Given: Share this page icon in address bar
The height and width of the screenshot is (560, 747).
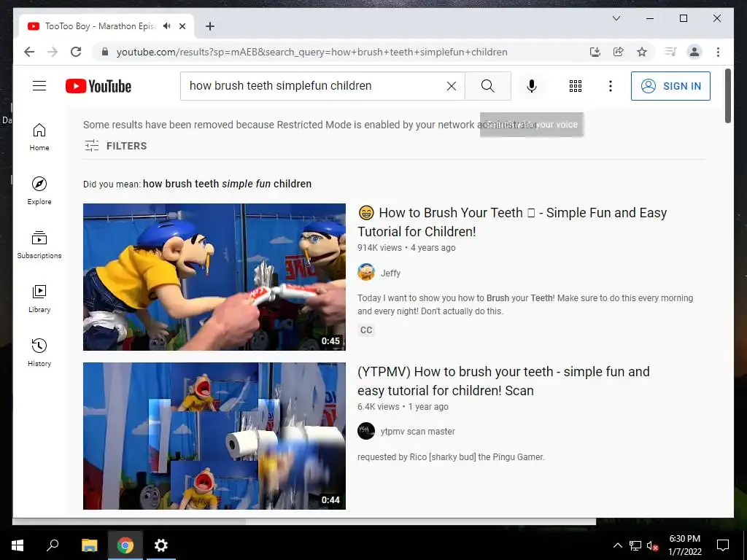Looking at the screenshot, I should 619,52.
